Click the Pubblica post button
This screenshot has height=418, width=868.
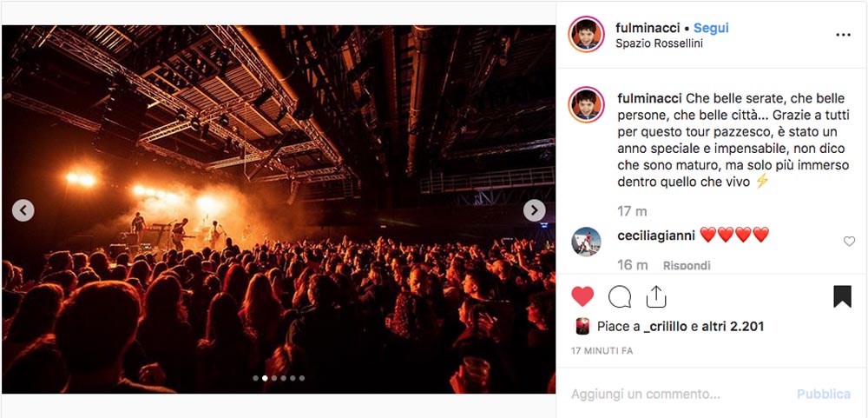click(x=823, y=395)
